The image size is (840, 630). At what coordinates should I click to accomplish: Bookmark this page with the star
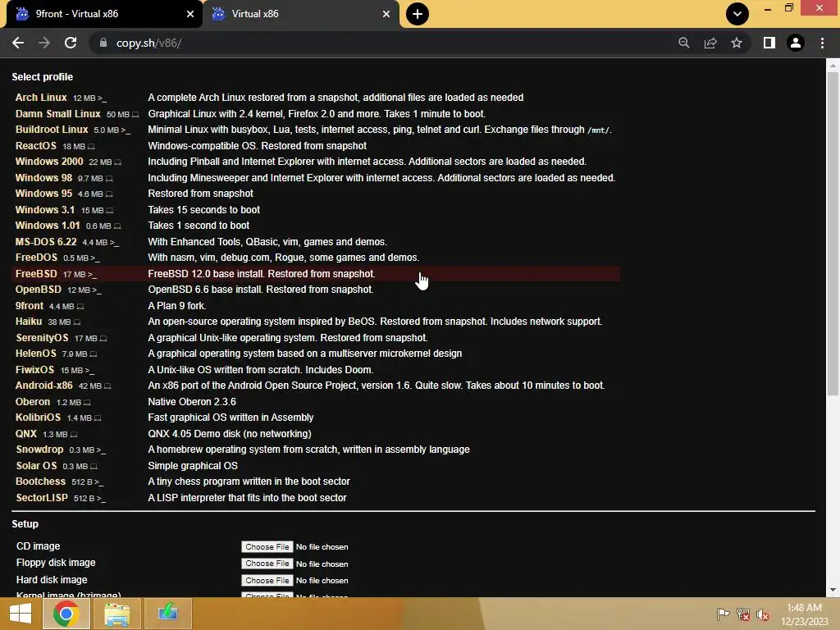click(737, 43)
